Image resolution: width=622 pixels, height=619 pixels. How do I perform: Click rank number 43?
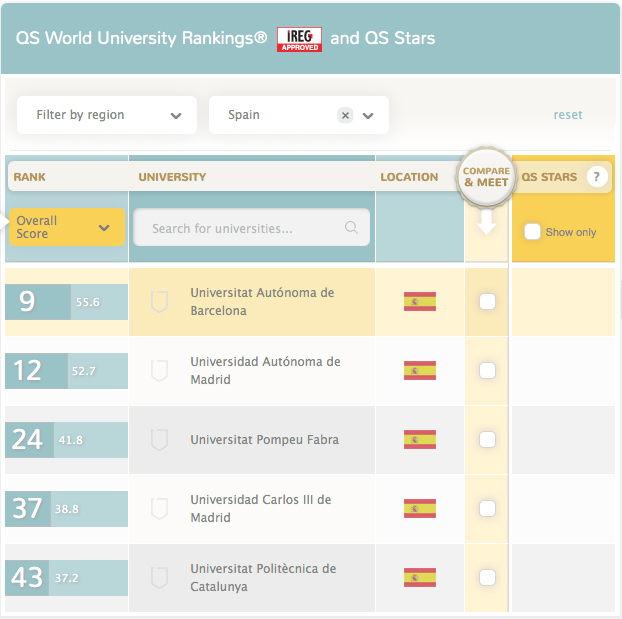click(27, 578)
